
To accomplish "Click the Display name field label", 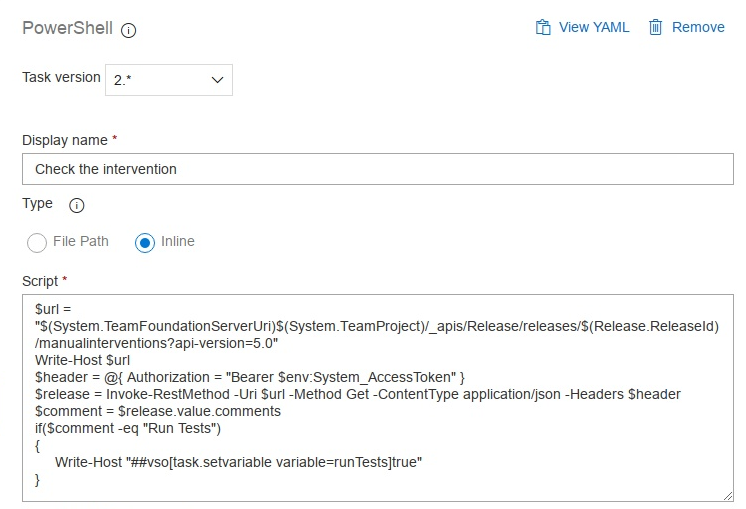I will click(64, 140).
